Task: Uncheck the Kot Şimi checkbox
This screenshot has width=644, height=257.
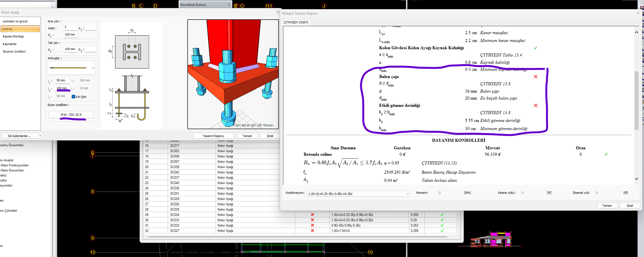Action: point(73,97)
